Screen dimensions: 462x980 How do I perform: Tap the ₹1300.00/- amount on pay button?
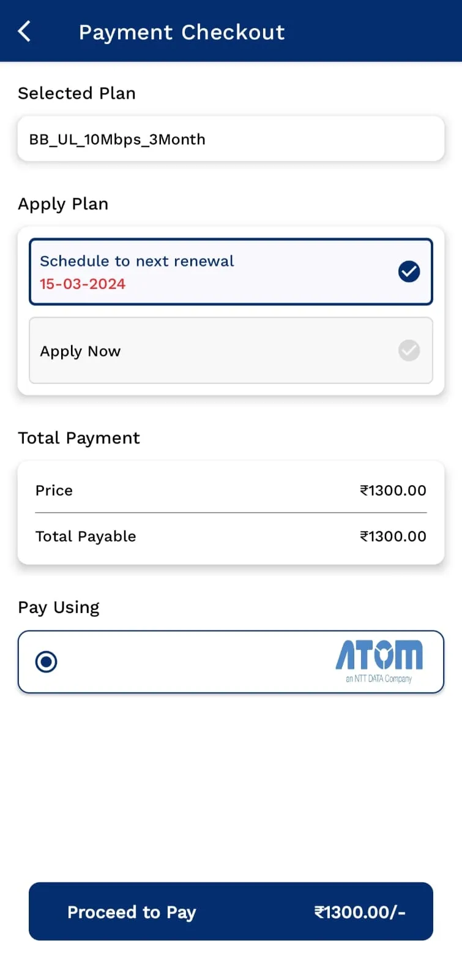tap(360, 912)
